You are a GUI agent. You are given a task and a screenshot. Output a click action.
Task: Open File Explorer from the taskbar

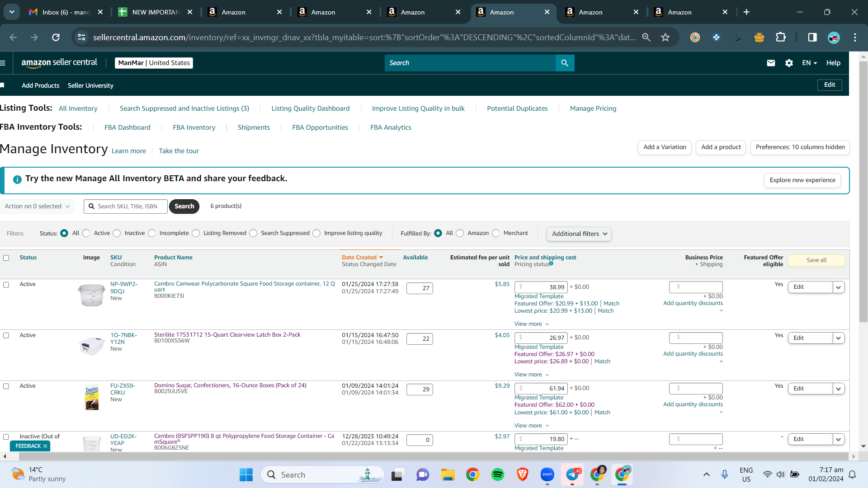point(448,474)
